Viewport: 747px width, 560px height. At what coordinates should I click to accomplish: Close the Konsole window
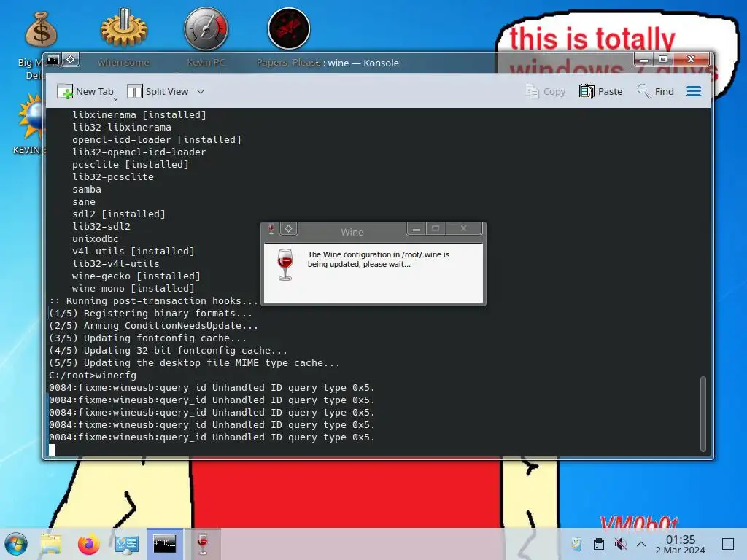[691, 60]
